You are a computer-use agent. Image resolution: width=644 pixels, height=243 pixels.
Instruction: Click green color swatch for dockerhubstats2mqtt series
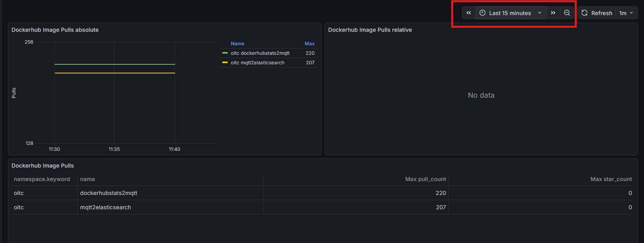coord(225,53)
